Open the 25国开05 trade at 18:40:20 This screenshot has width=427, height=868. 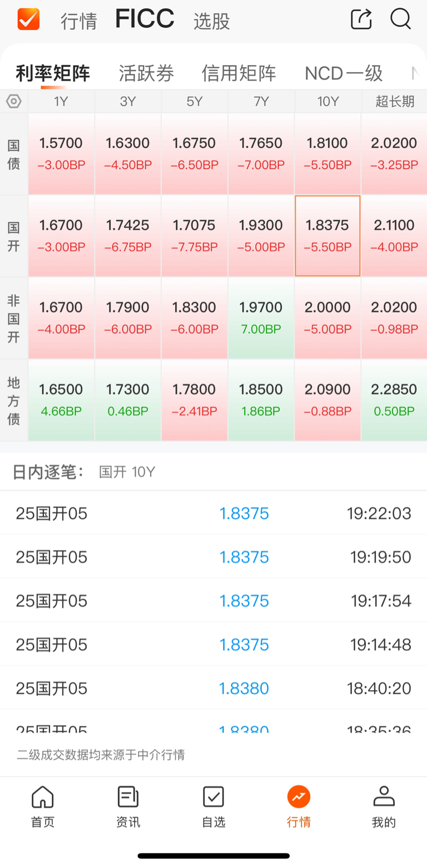click(x=213, y=688)
